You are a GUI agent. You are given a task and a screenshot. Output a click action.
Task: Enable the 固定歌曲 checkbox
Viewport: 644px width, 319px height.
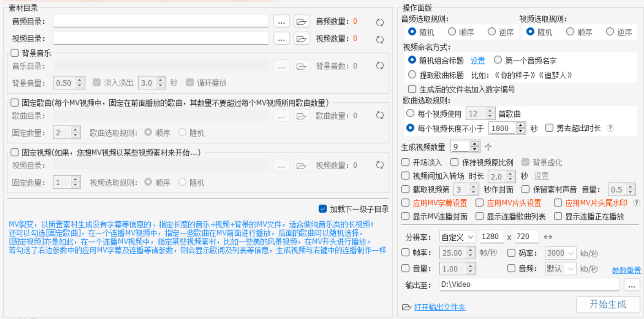15,103
